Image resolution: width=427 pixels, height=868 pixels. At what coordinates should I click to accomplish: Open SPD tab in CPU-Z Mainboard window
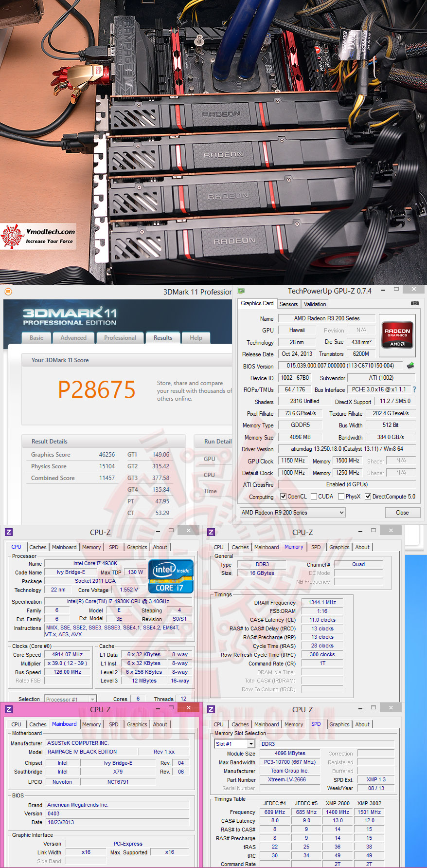point(114,724)
